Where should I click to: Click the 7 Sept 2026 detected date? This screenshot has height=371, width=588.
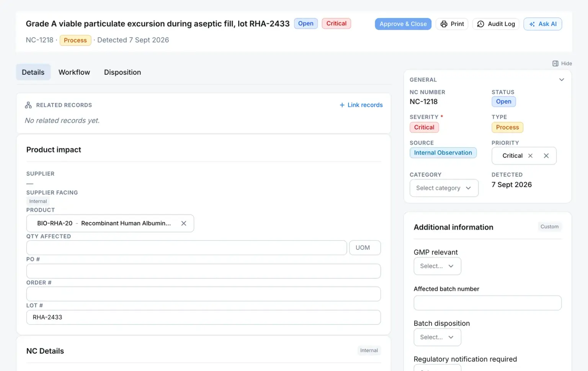(511, 185)
